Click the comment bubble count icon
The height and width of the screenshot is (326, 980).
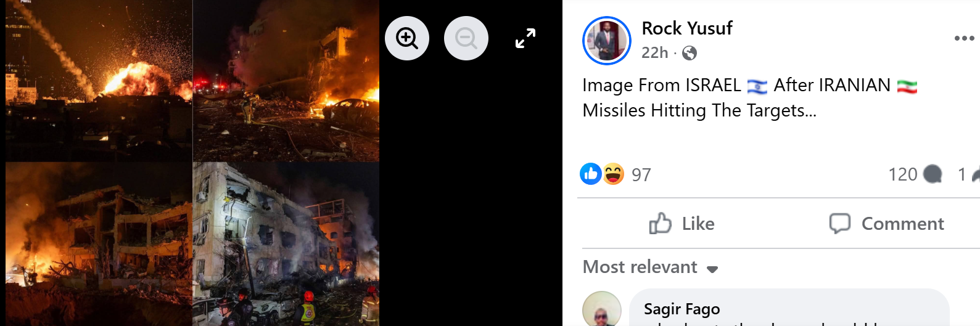click(933, 174)
